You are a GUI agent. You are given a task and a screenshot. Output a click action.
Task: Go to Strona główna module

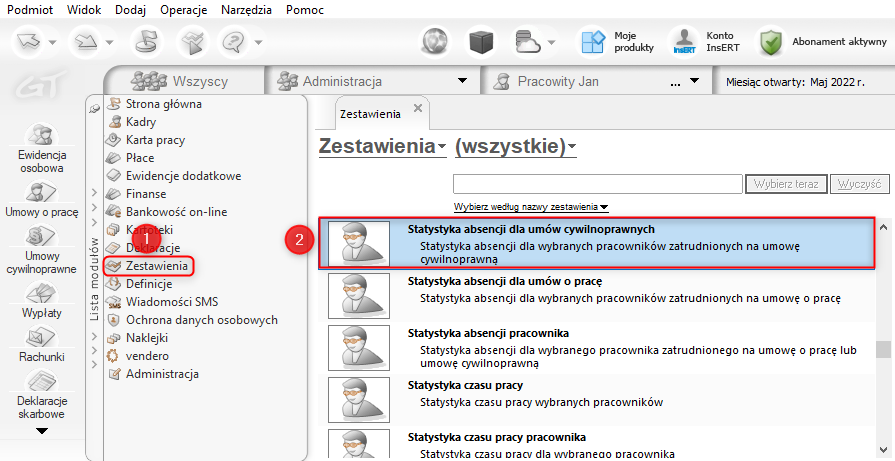[155, 104]
